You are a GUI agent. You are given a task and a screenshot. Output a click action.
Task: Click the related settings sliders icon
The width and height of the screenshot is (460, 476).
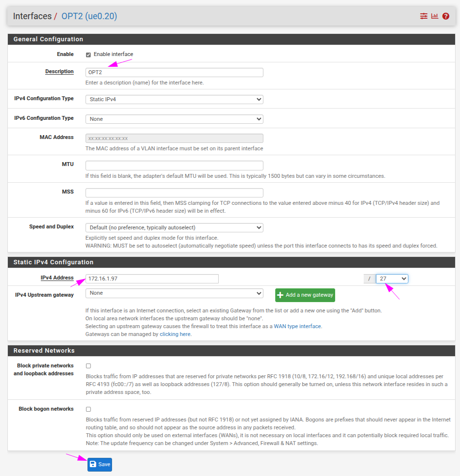(424, 16)
